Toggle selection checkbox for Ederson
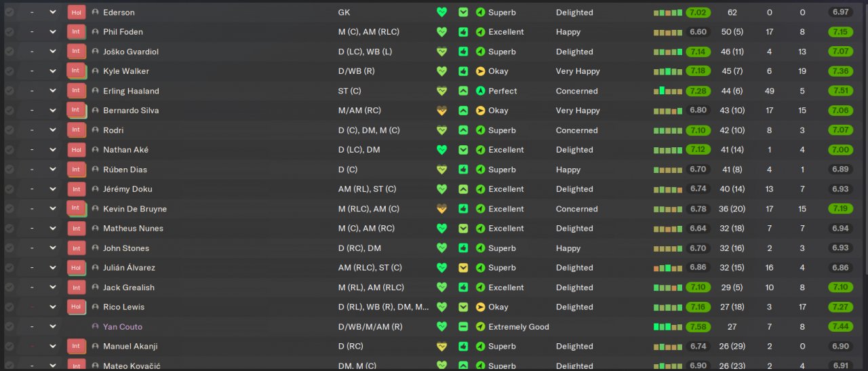The image size is (868, 371). (x=9, y=12)
